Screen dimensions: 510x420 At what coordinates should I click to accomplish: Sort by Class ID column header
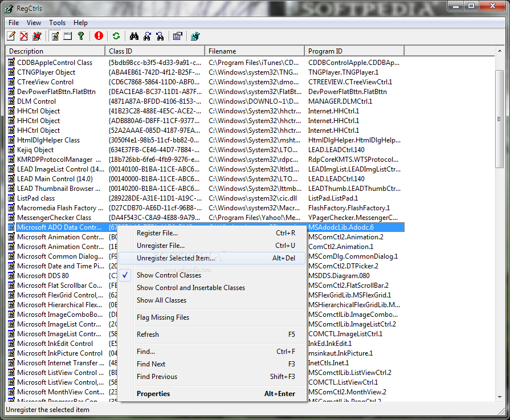point(155,51)
